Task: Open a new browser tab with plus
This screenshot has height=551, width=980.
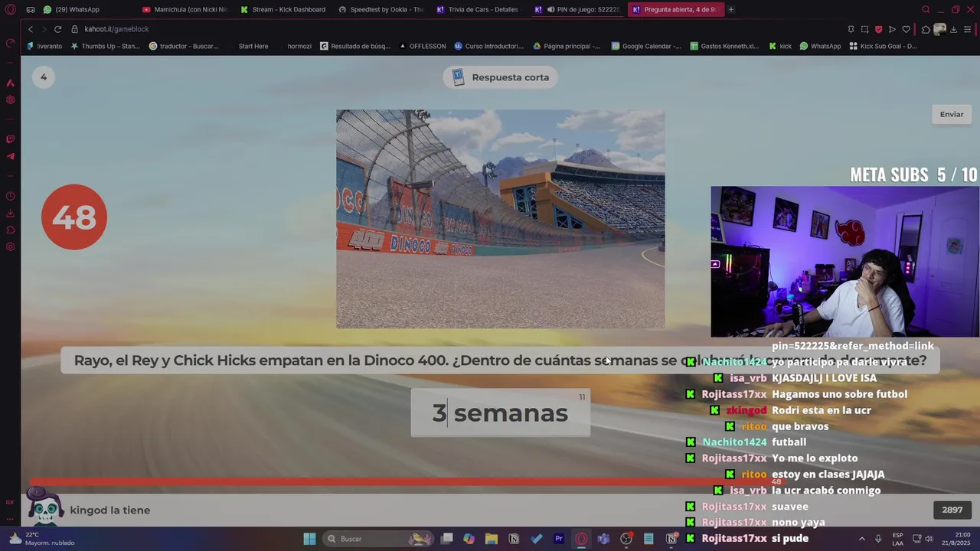Action: (x=731, y=10)
